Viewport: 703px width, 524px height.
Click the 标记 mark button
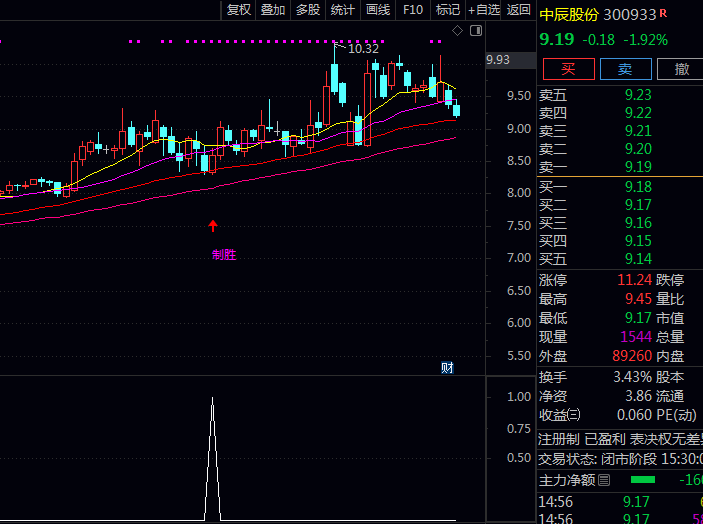tap(448, 10)
